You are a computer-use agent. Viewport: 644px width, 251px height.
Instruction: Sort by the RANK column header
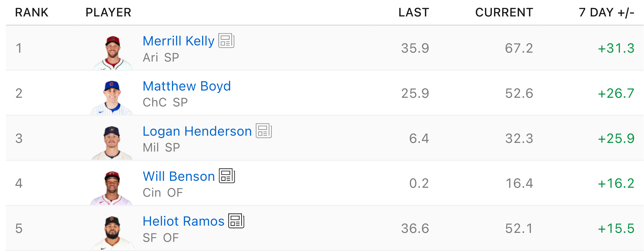[32, 13]
